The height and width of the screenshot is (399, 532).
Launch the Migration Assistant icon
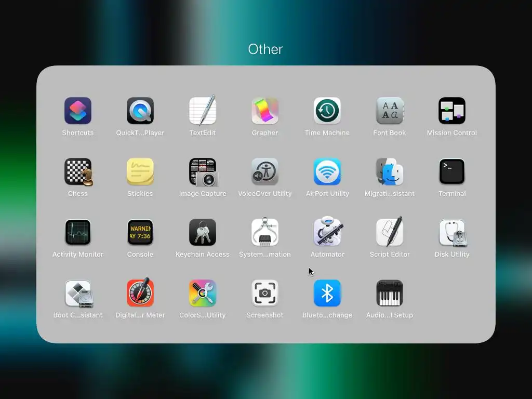coord(390,171)
